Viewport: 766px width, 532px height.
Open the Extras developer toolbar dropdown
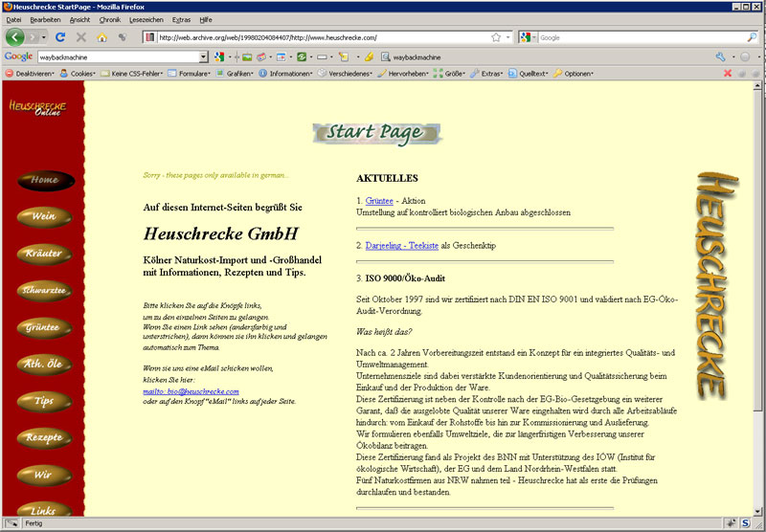486,74
